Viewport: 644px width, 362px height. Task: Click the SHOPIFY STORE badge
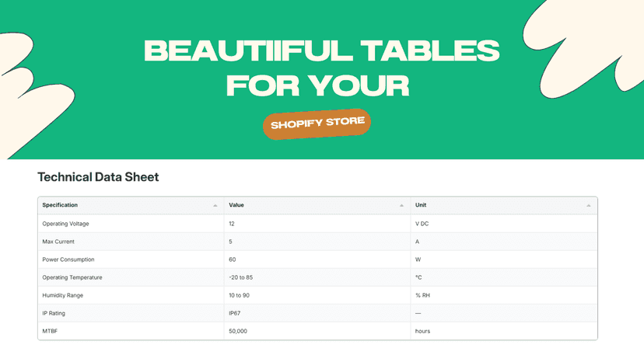click(317, 124)
